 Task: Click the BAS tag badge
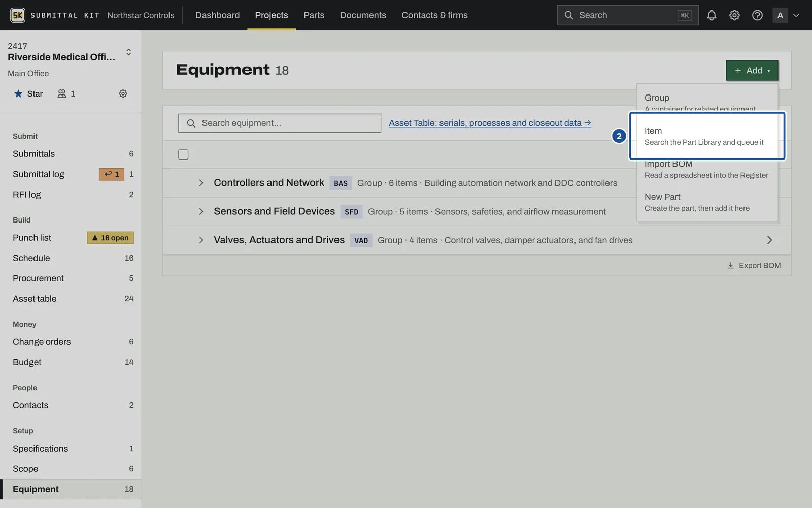pyautogui.click(x=341, y=183)
